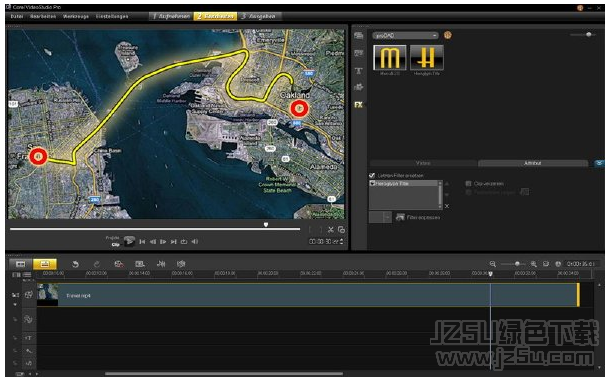612x384 pixels.
Task: Open the filter preset dropdown arrow
Action: (387, 217)
